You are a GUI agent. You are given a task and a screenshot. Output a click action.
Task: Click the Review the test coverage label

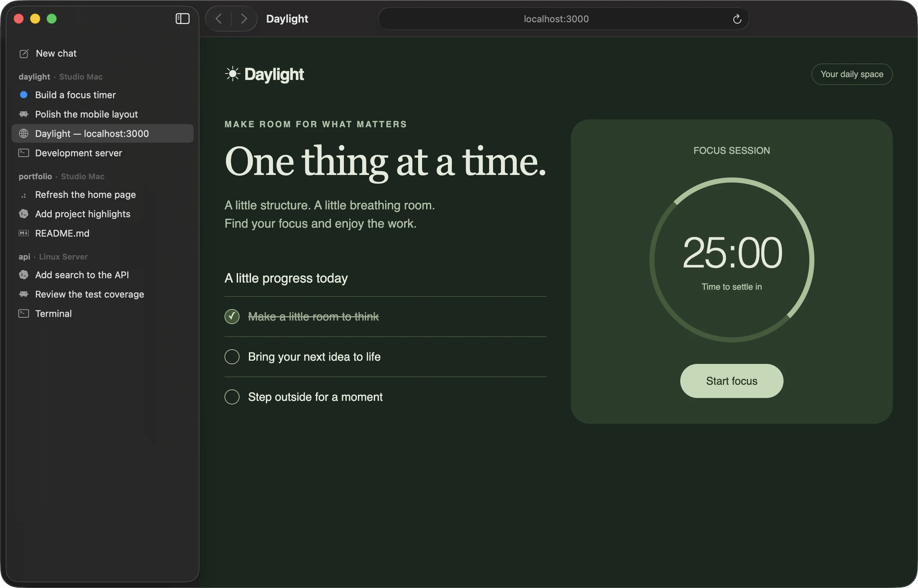[89, 294]
